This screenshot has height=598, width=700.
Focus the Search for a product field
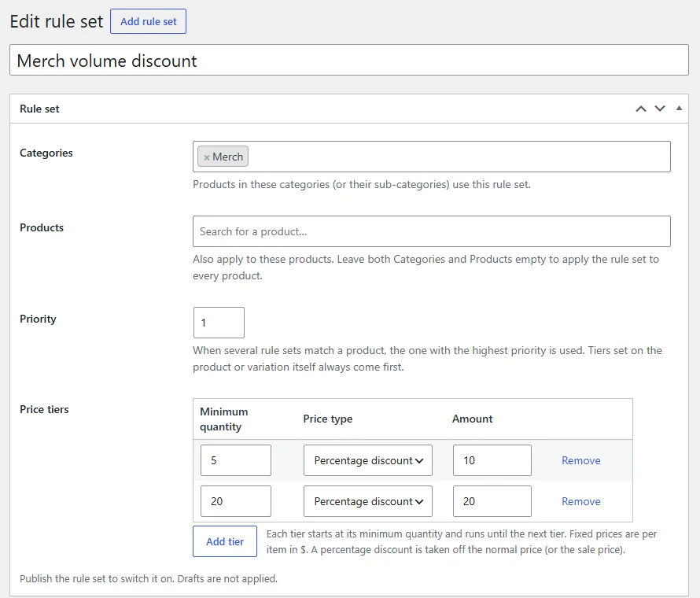[x=431, y=231]
